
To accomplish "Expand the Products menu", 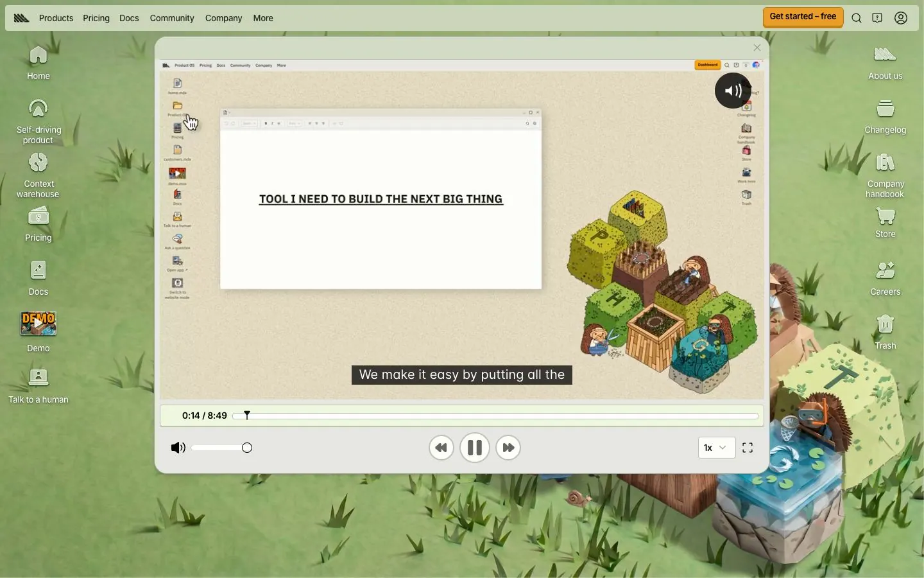I will [x=56, y=19].
